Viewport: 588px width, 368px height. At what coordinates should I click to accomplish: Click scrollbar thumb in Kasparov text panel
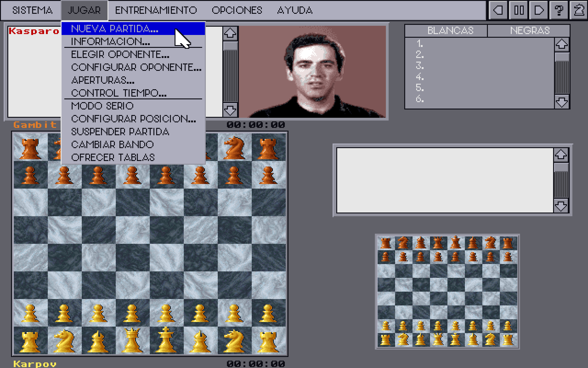point(230,46)
